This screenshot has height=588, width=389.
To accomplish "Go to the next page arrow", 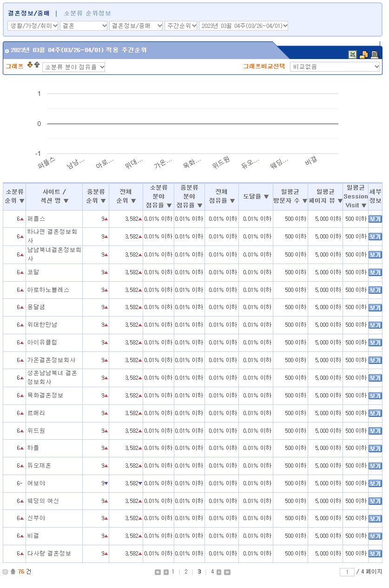I will pyautogui.click(x=219, y=572).
